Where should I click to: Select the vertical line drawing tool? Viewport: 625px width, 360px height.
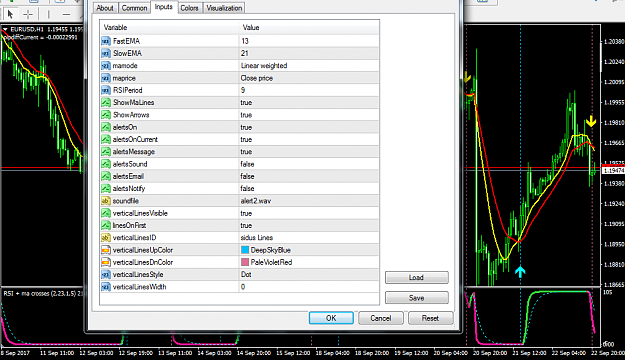[x=48, y=14]
